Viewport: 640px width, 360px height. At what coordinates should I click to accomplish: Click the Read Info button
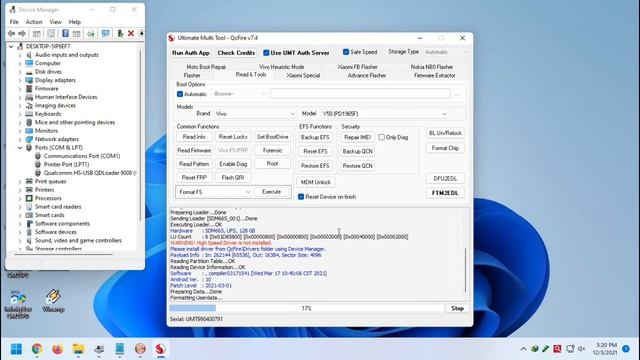[x=194, y=137]
